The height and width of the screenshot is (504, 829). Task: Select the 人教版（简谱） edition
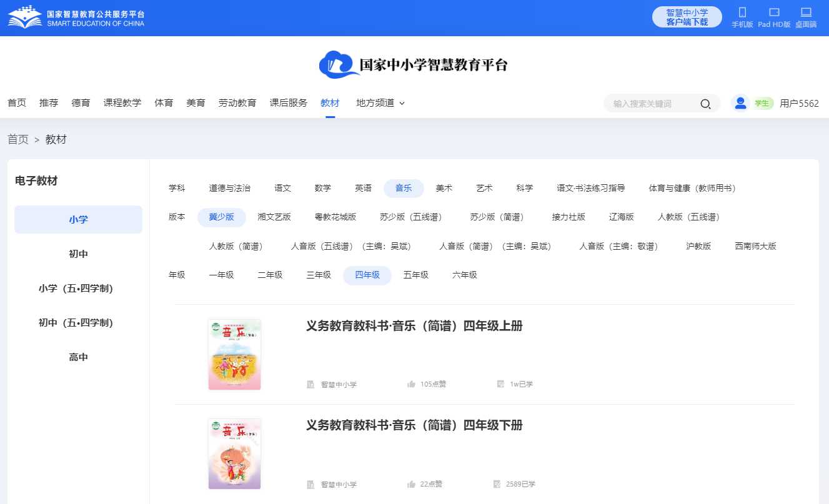click(237, 246)
